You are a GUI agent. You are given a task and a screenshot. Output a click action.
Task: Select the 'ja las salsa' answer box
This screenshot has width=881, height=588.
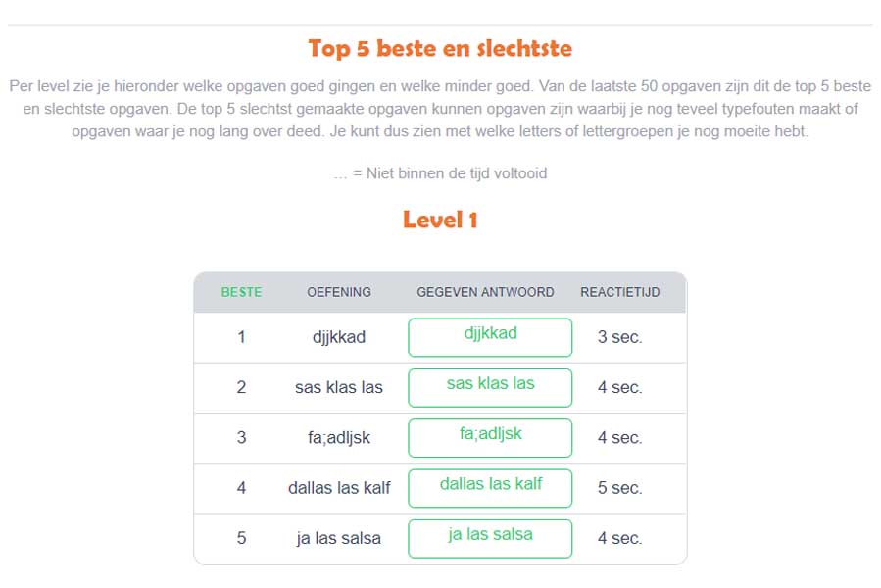(x=490, y=539)
